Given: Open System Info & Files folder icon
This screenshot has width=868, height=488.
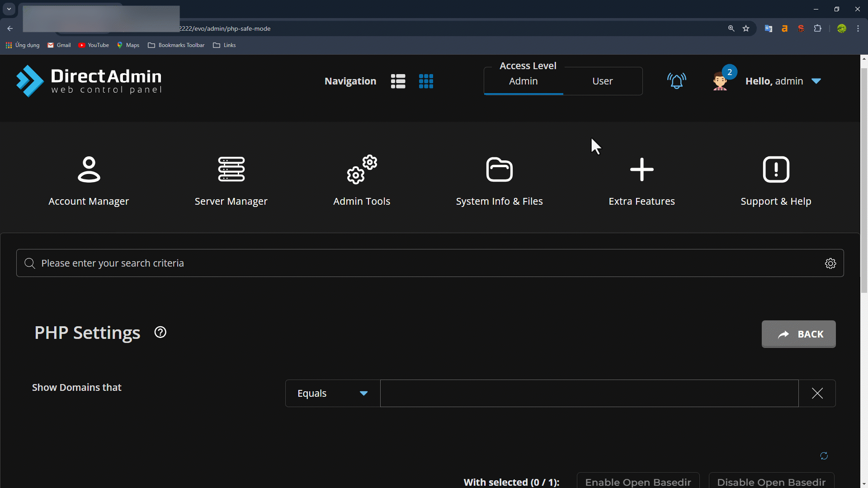Looking at the screenshot, I should tap(499, 169).
